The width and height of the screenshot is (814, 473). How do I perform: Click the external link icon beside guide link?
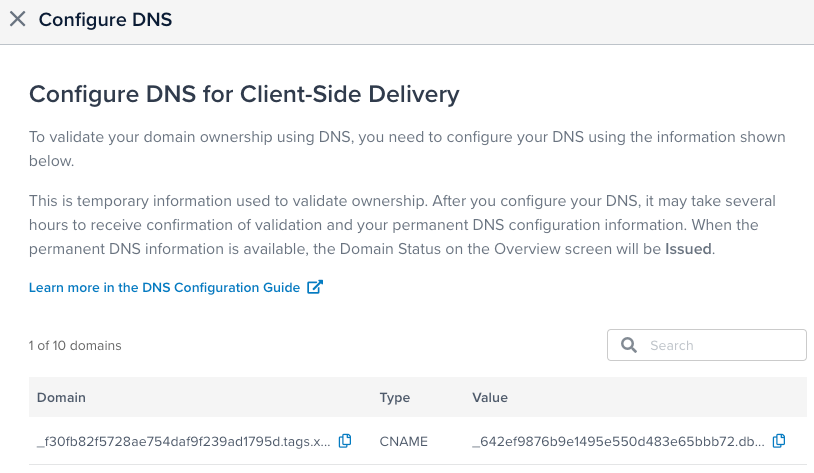point(315,288)
